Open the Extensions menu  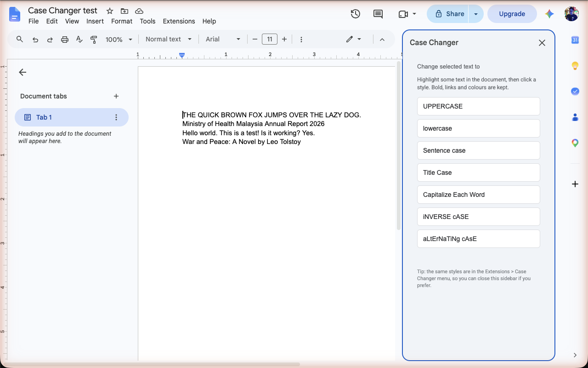179,21
